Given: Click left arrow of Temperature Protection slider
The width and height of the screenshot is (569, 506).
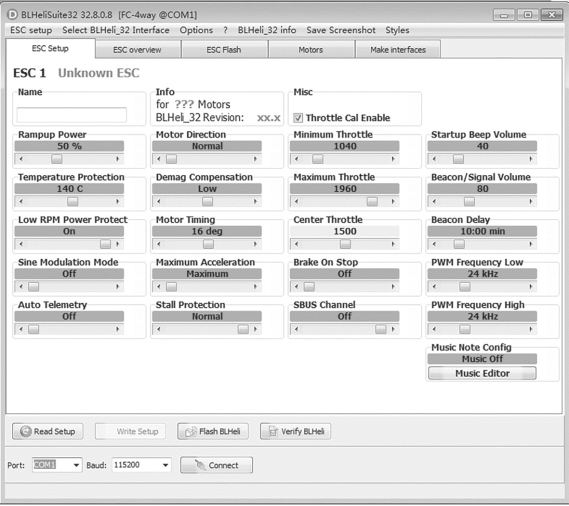Looking at the screenshot, I should tap(21, 201).
